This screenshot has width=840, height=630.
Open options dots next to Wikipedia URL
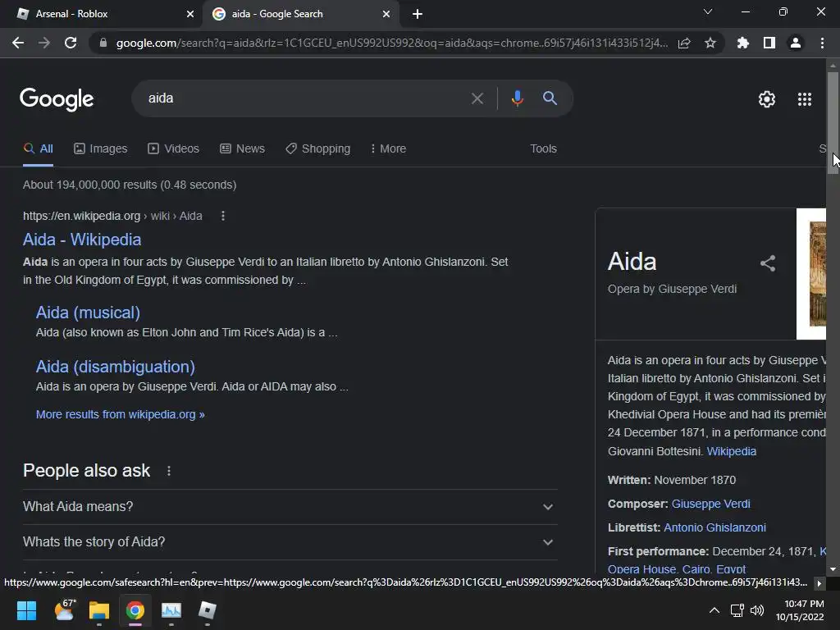click(x=223, y=216)
